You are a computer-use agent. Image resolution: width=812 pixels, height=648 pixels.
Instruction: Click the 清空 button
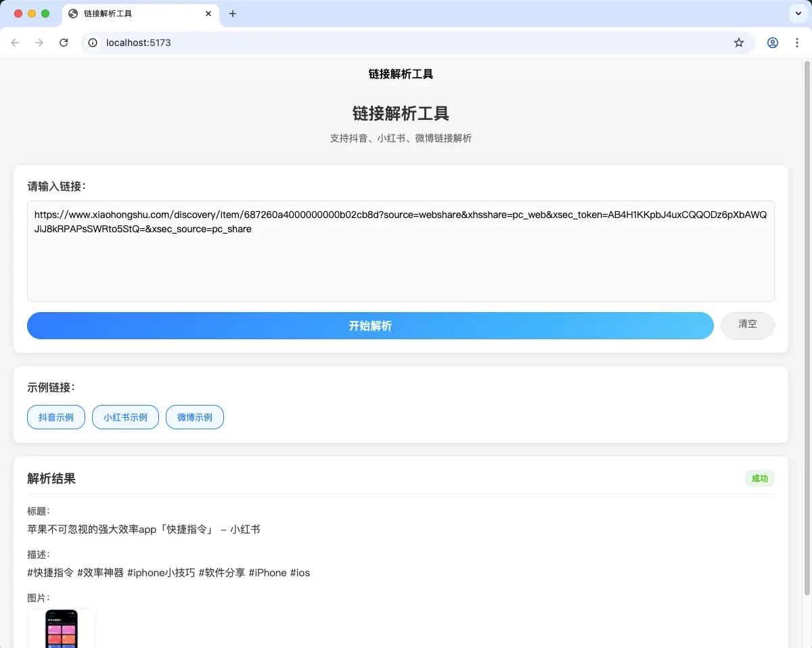747,325
